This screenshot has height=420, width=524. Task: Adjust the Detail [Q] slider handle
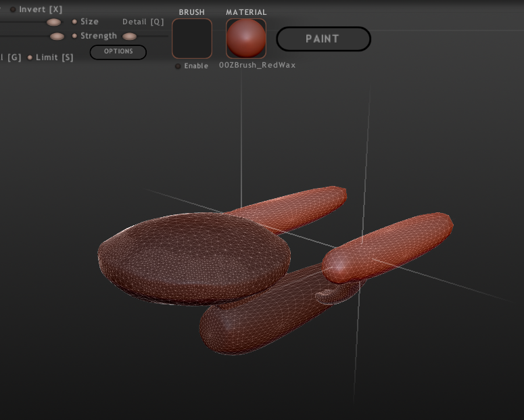129,37
